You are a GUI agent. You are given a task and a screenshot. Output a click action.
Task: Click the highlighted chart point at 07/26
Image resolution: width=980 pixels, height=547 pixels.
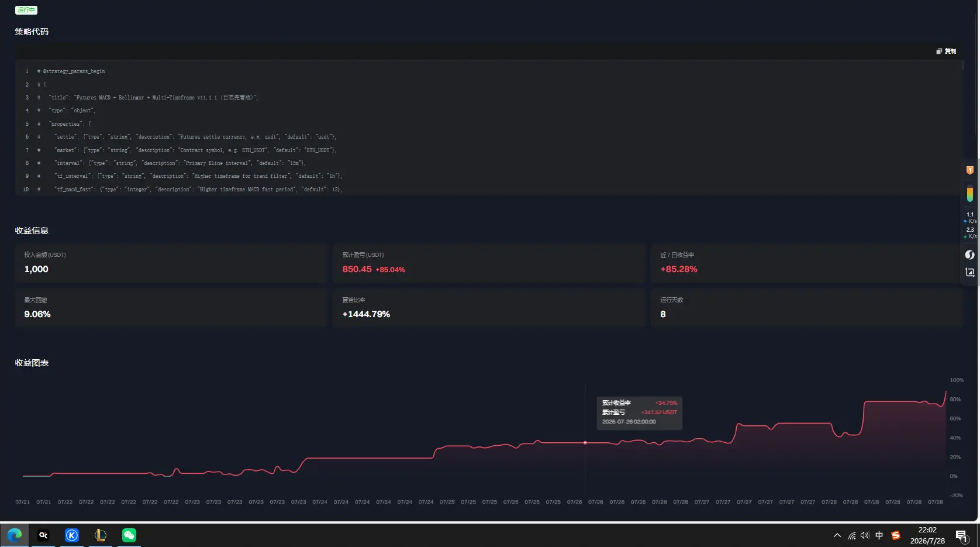585,442
